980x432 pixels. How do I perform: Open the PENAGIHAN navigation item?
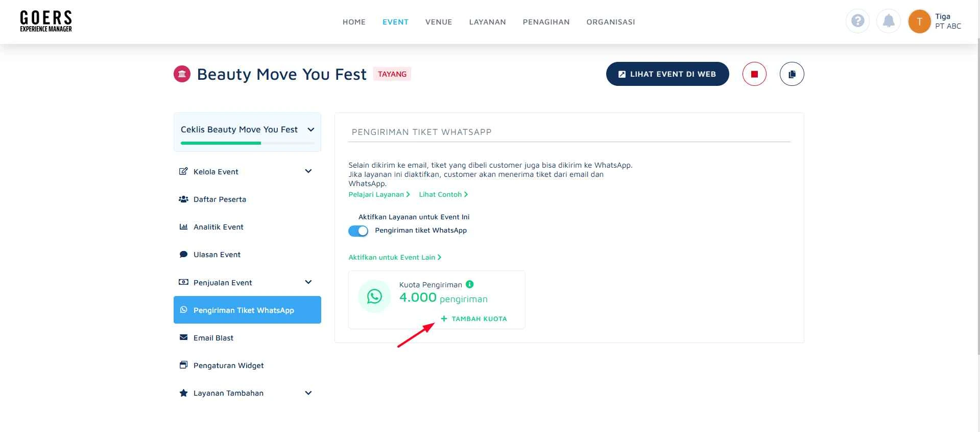(x=546, y=22)
